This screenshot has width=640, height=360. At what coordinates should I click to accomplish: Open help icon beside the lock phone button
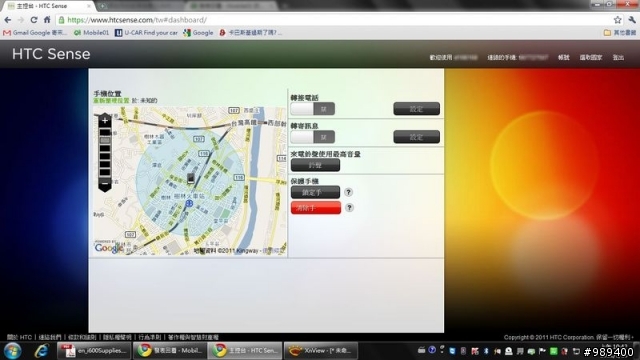click(x=348, y=192)
